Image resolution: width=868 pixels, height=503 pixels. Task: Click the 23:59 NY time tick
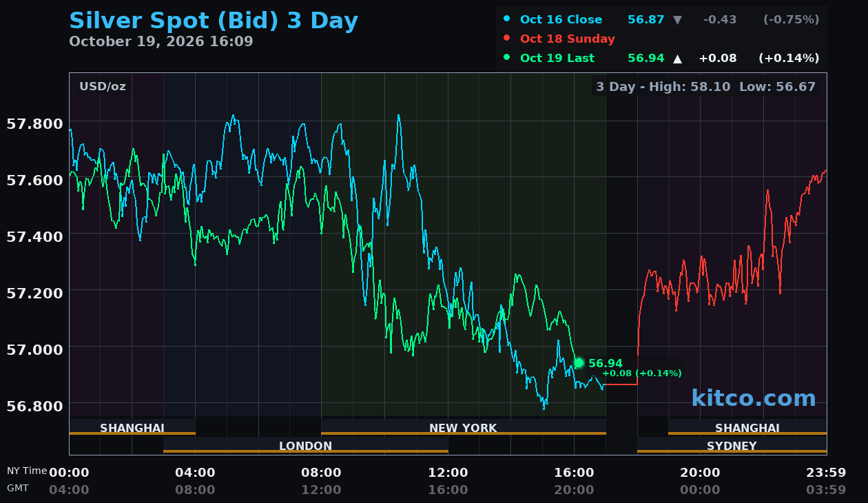click(x=826, y=473)
